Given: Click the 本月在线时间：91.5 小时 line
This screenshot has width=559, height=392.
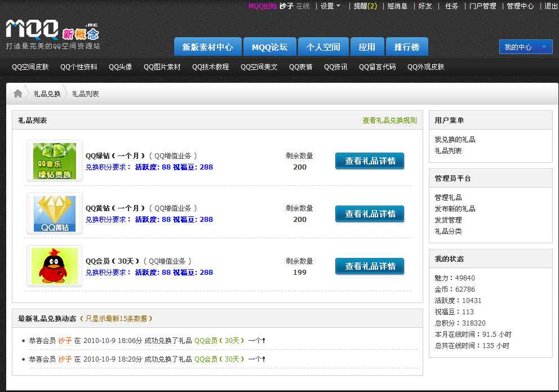Looking at the screenshot, I should pos(473,335).
